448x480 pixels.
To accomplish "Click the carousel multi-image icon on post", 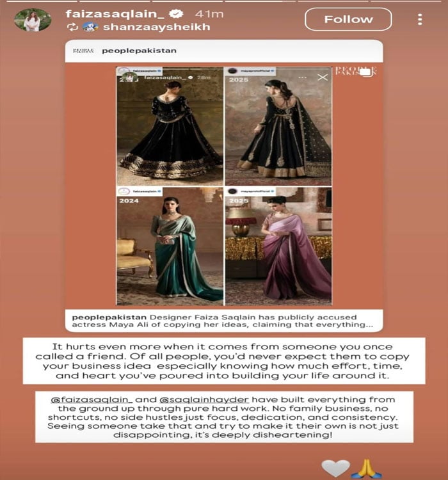I will [x=365, y=72].
